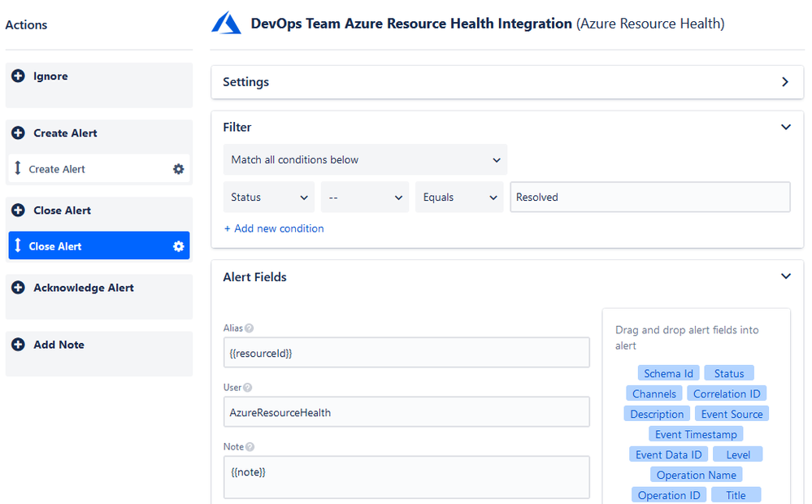The width and height of the screenshot is (812, 504).
Task: Click the Resolved value input field
Action: click(650, 197)
